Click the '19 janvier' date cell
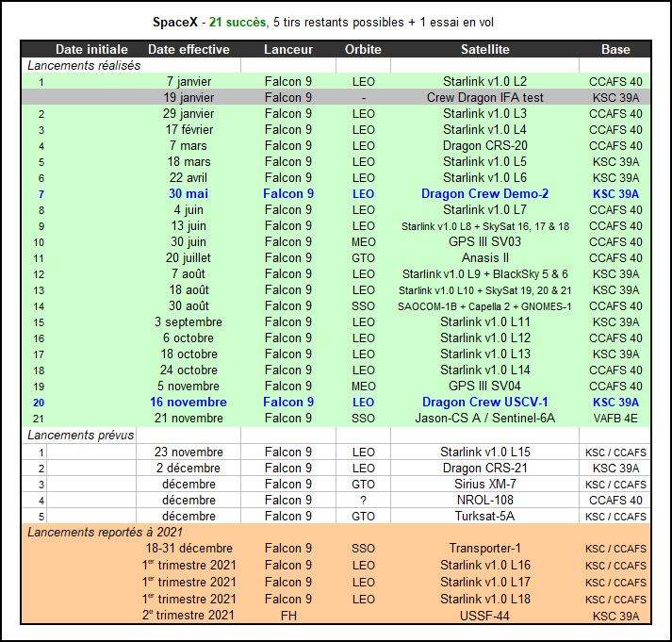 pyautogui.click(x=188, y=98)
